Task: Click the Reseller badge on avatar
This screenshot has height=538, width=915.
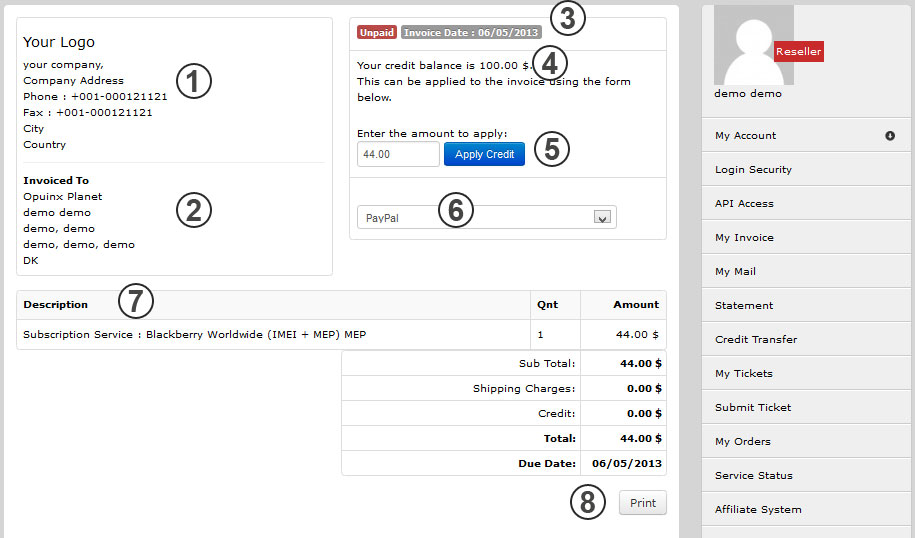Action: pos(798,52)
